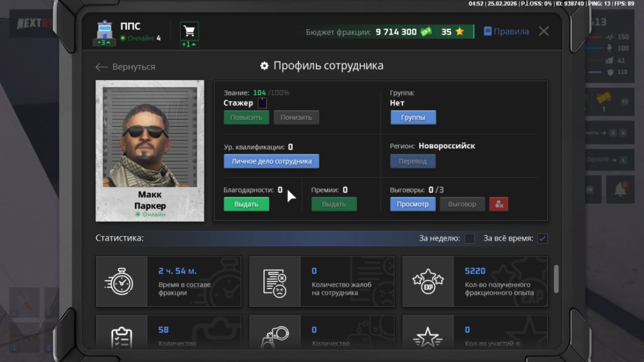Click the vertical scrollbar thumb

(556, 279)
